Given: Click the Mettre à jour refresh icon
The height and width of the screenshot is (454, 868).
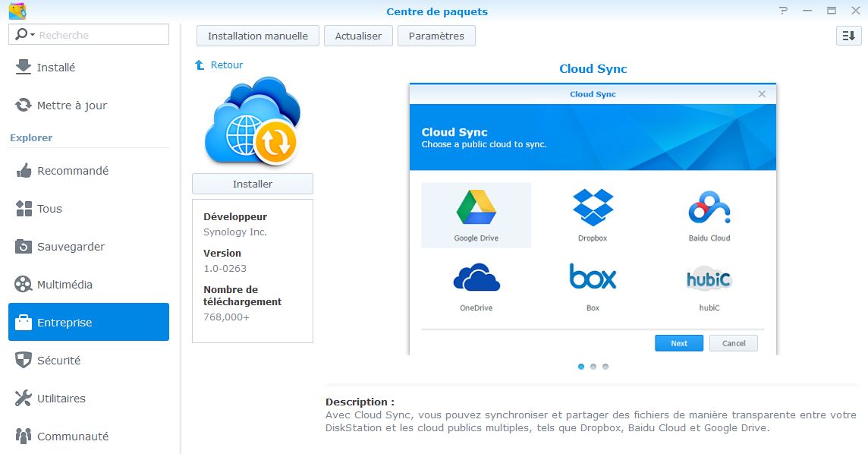Looking at the screenshot, I should 24,105.
